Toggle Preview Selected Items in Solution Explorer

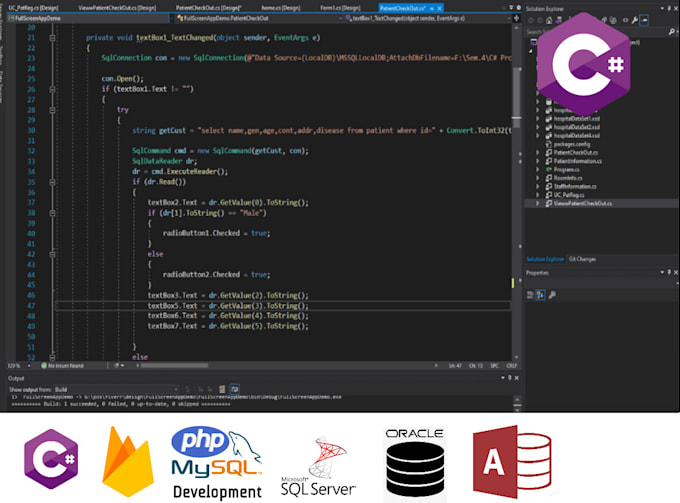pyautogui.click(x=644, y=20)
